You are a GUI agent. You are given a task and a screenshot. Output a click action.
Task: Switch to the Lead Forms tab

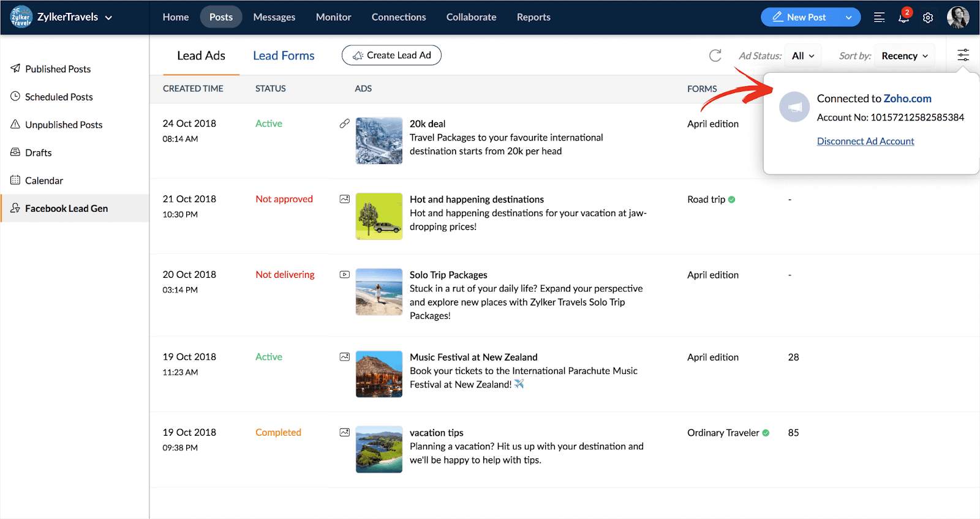coord(284,56)
